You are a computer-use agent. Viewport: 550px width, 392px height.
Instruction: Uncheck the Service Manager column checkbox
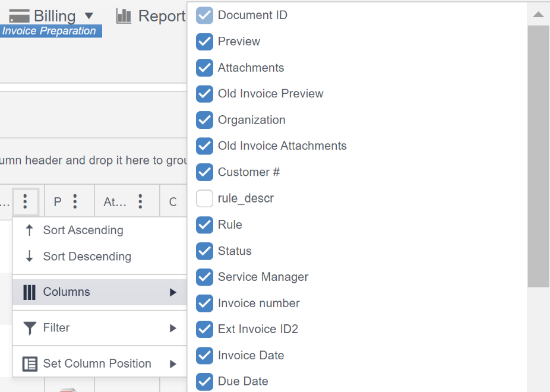[x=204, y=277]
